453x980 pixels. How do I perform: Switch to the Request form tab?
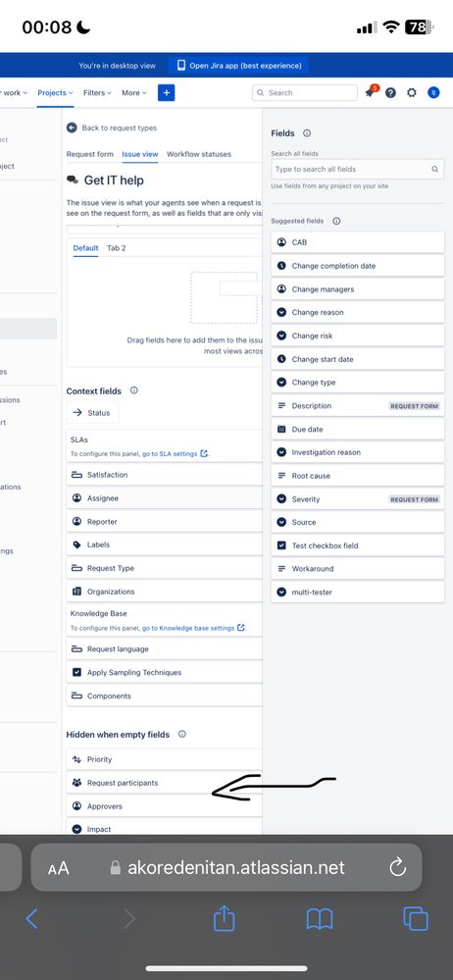(x=90, y=154)
